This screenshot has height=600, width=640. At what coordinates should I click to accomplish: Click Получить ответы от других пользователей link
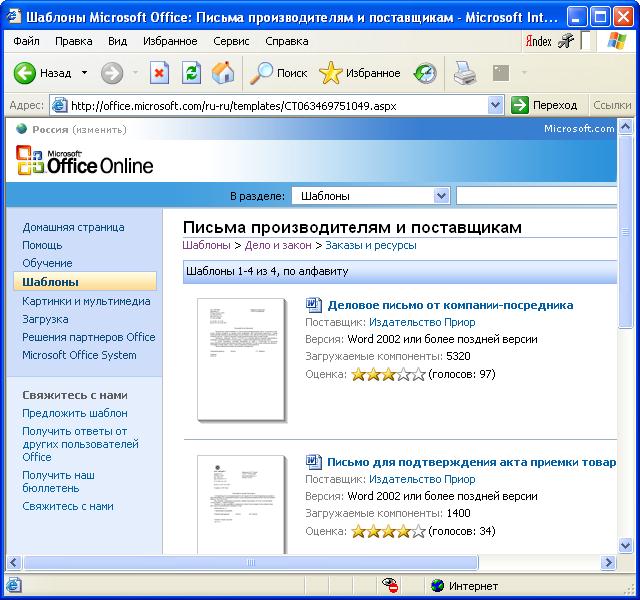(80, 444)
